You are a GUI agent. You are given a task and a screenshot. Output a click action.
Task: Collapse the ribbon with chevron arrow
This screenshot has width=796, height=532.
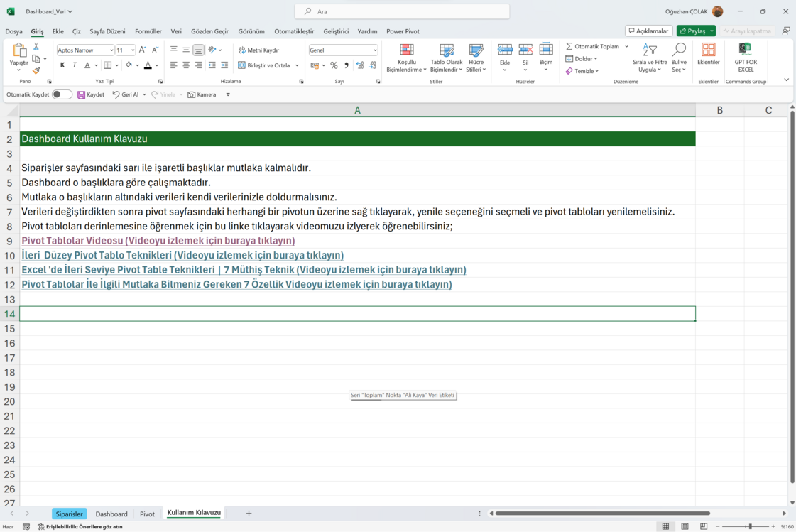(x=786, y=80)
